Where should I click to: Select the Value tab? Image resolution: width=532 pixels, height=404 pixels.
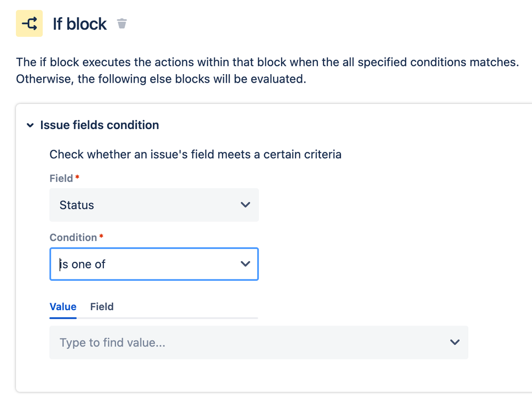63,306
